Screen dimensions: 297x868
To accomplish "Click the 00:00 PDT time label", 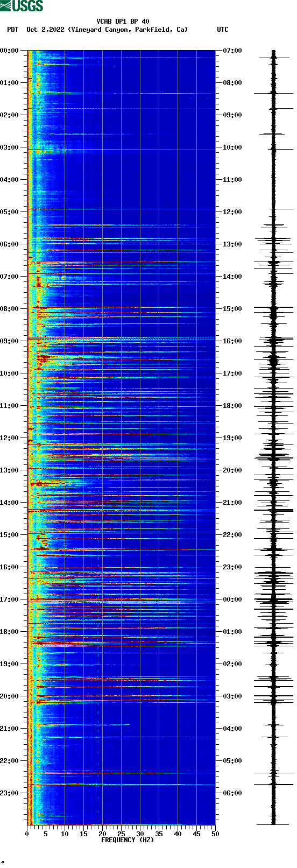I will pos(10,51).
